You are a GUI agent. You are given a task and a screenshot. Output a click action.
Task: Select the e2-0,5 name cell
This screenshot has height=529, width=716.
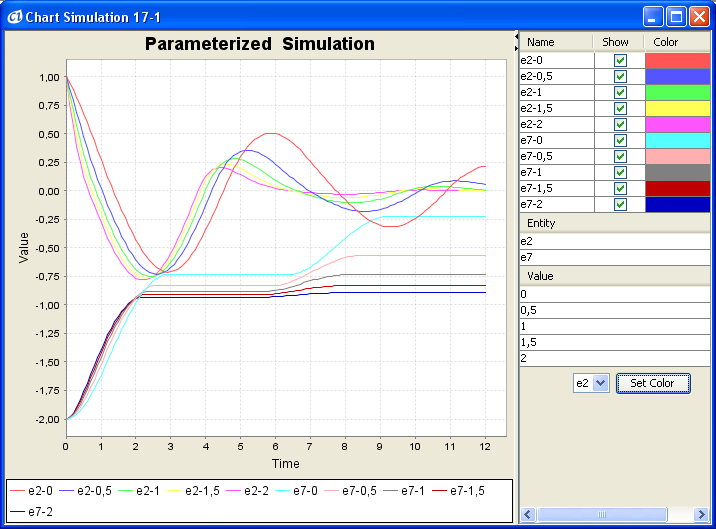tap(557, 76)
